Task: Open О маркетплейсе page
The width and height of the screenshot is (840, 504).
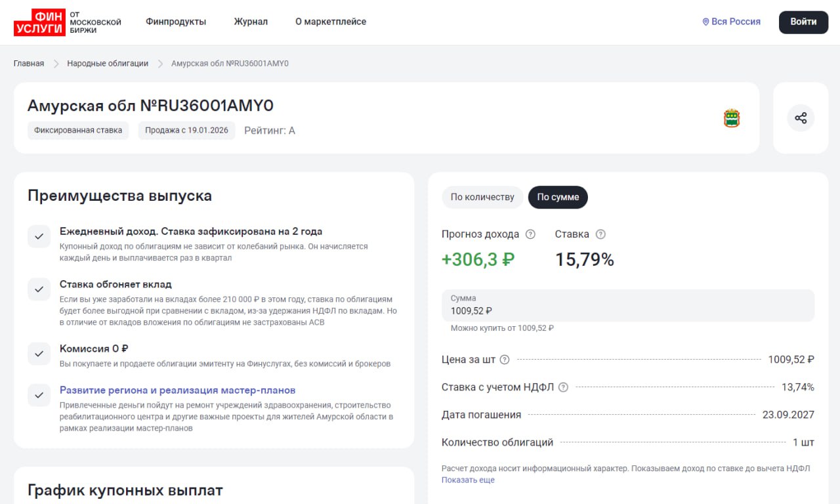Action: (331, 22)
